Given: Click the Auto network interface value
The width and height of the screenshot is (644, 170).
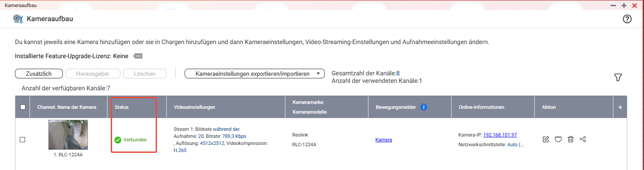Looking at the screenshot, I should 516,144.
